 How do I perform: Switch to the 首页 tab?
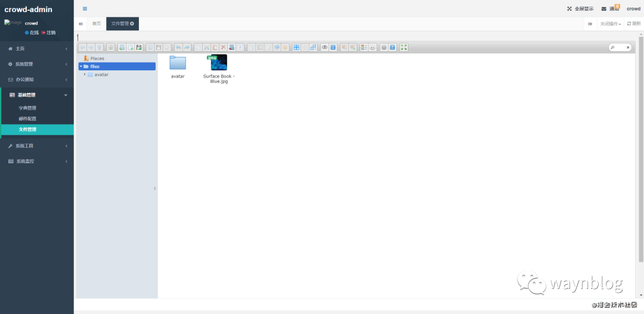[97, 24]
